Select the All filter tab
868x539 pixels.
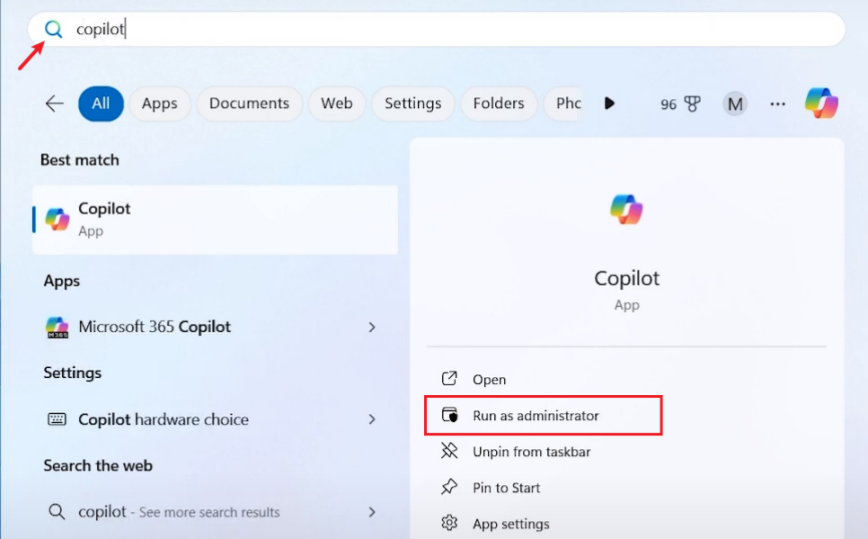(101, 103)
